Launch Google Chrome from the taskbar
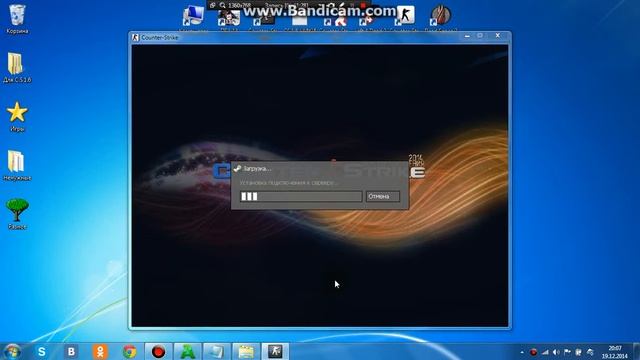Image resolution: width=640 pixels, height=360 pixels. 130,351
